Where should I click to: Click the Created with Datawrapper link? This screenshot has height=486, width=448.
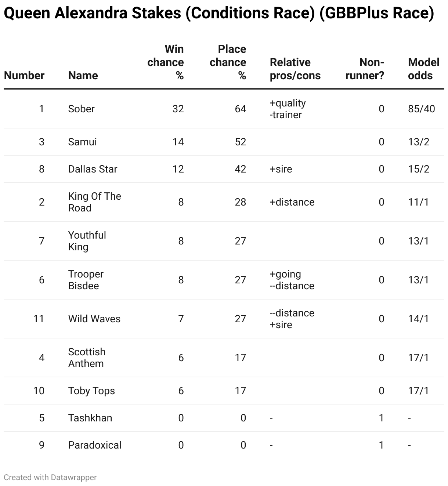coord(50,477)
